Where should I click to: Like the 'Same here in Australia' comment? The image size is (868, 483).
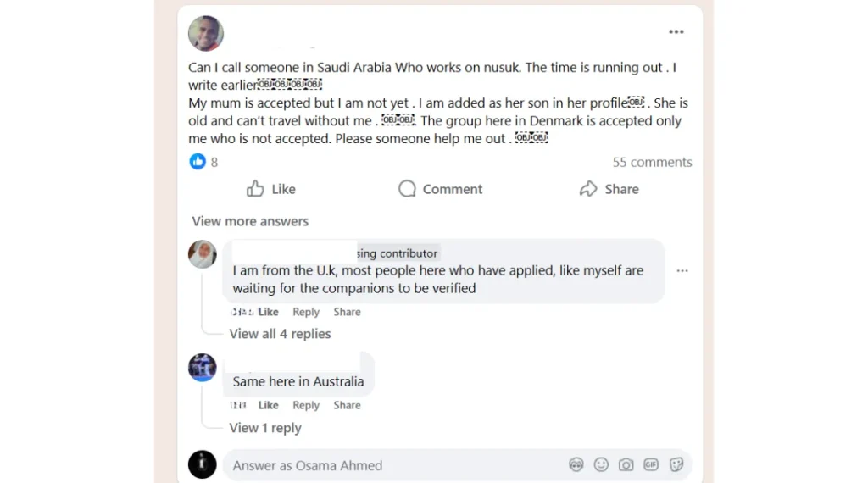coord(269,406)
